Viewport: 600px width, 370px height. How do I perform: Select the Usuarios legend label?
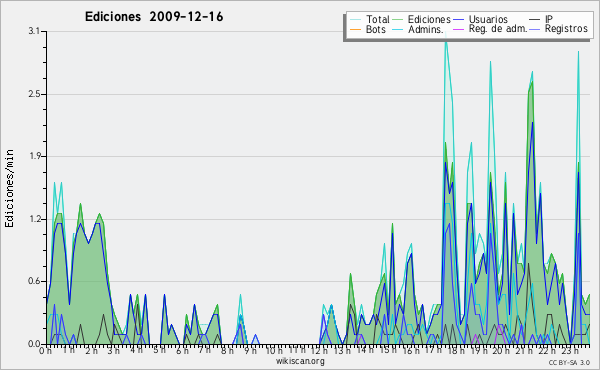(x=488, y=19)
